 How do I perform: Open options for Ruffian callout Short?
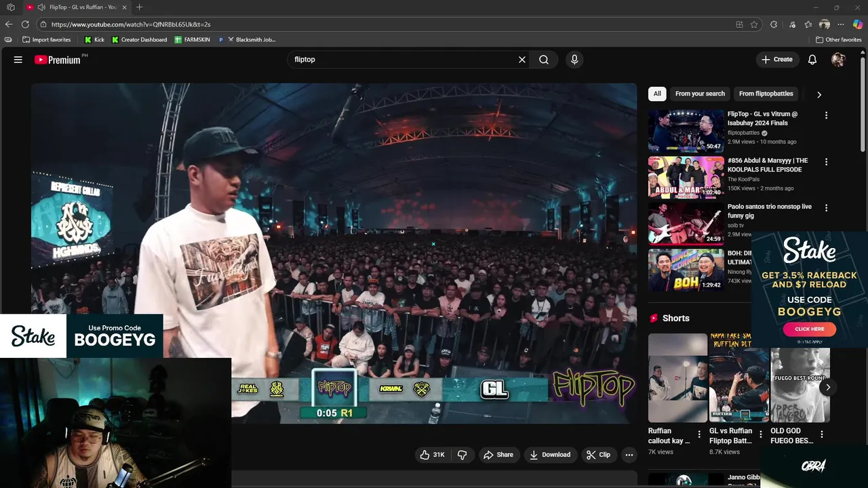699,434
